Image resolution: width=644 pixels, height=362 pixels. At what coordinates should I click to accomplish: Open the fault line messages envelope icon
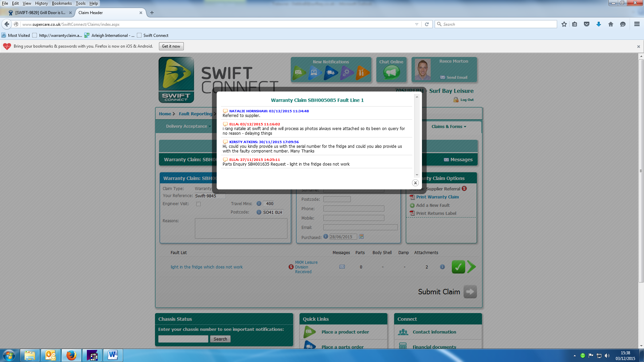(342, 267)
